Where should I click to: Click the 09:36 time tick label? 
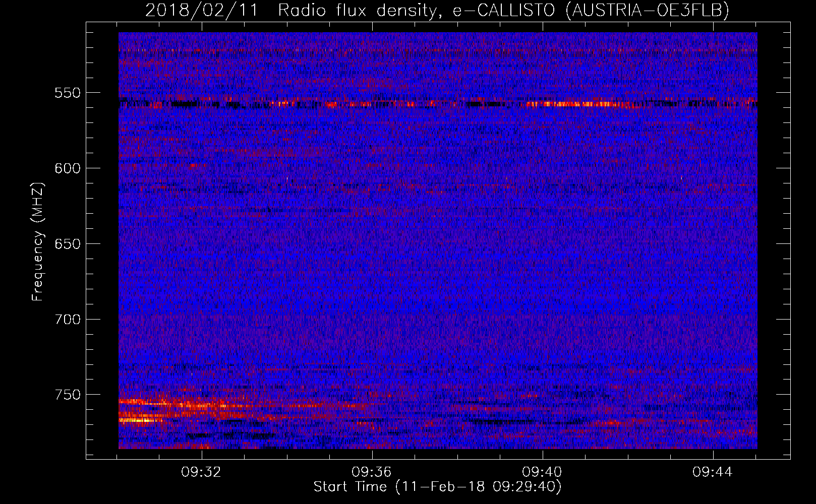pos(372,472)
